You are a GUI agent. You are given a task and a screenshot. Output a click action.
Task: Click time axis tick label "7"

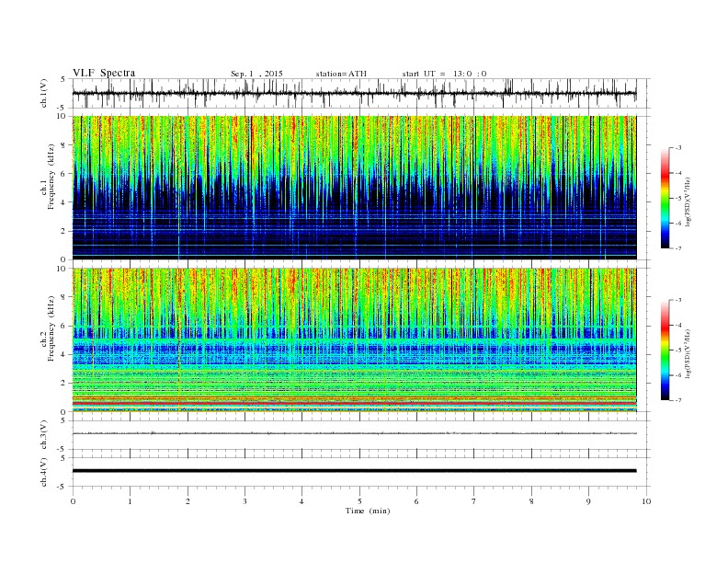point(474,501)
